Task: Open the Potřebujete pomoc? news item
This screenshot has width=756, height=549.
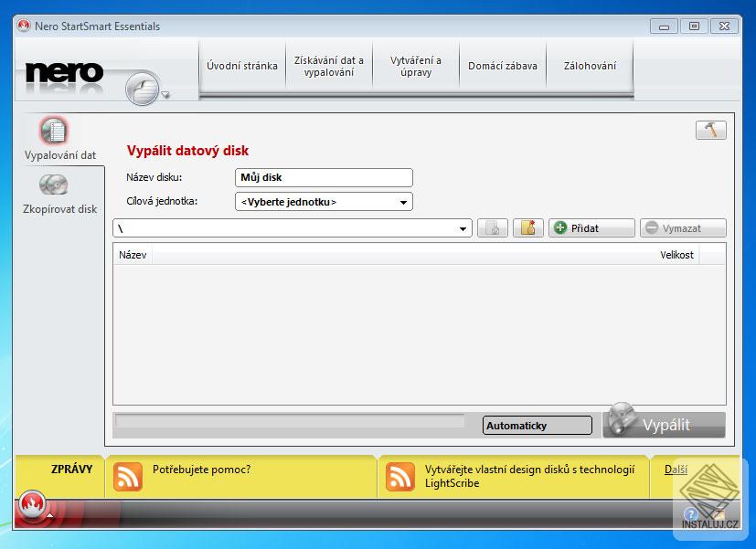Action: coord(201,469)
